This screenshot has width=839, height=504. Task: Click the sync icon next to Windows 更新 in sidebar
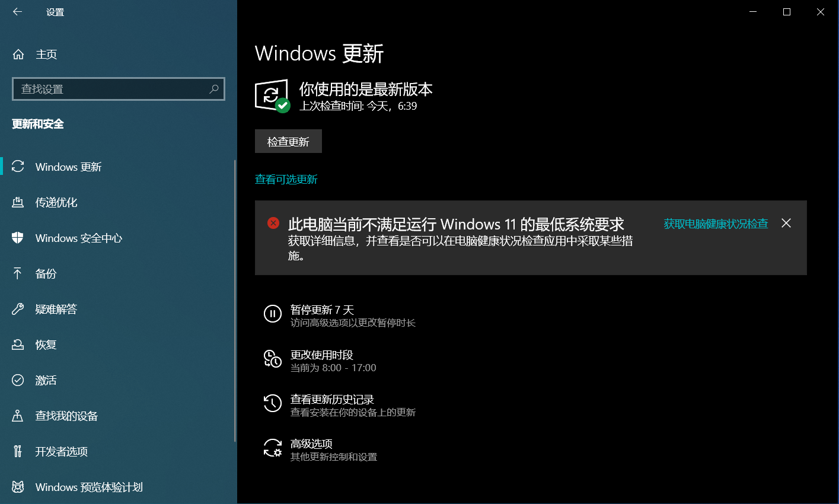[18, 167]
